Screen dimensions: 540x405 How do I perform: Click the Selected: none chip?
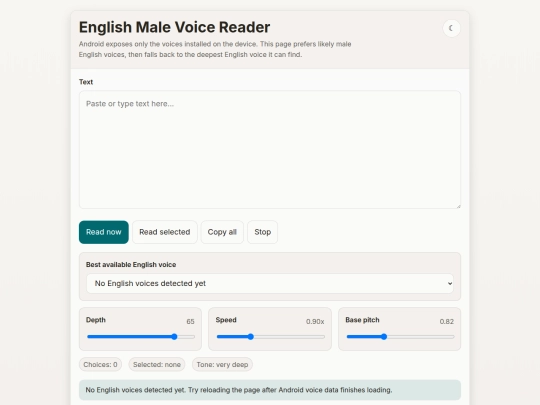pos(157,364)
